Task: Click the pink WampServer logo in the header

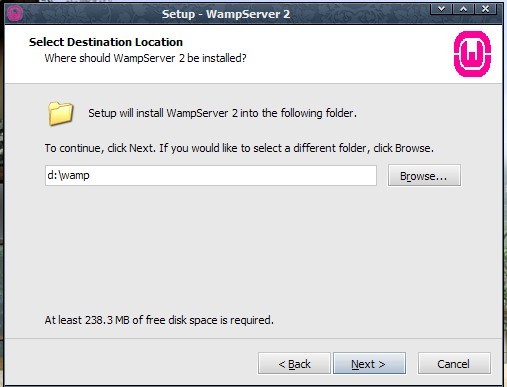Action: 473,54
